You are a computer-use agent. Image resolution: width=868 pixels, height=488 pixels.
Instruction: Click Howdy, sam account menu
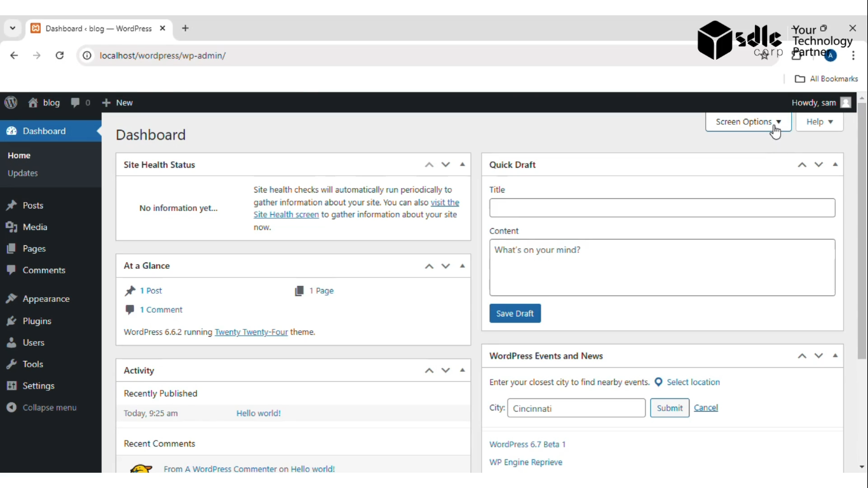821,102
